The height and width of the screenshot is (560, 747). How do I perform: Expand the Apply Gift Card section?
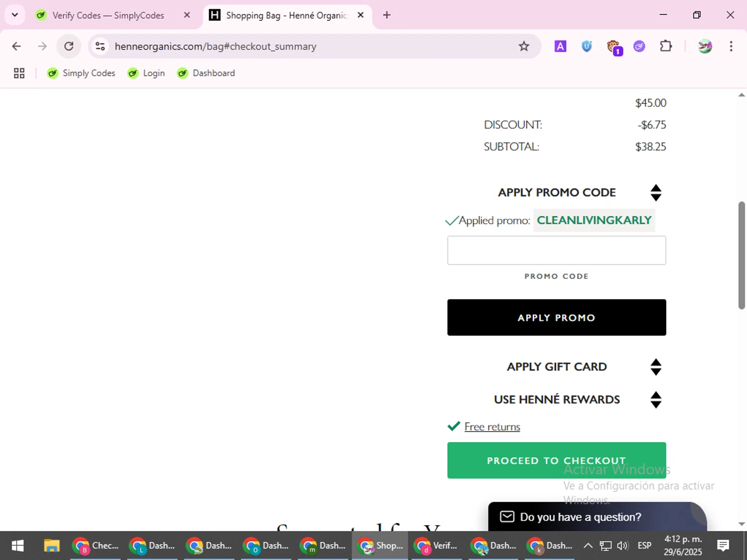tap(656, 367)
